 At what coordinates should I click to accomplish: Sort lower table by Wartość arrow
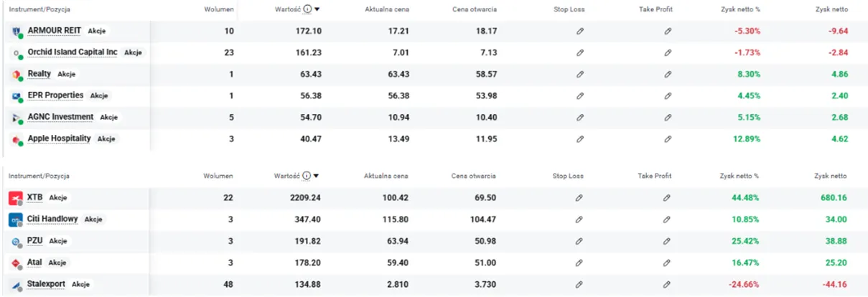click(x=317, y=176)
